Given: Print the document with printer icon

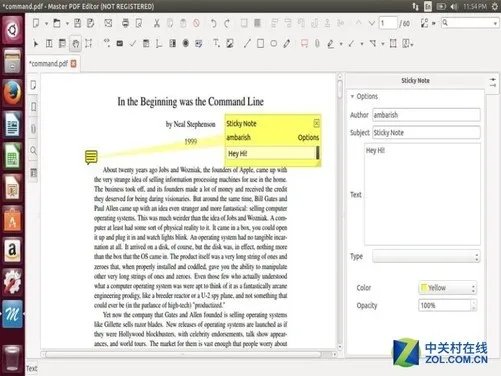Looking at the screenshot, I should 125,23.
